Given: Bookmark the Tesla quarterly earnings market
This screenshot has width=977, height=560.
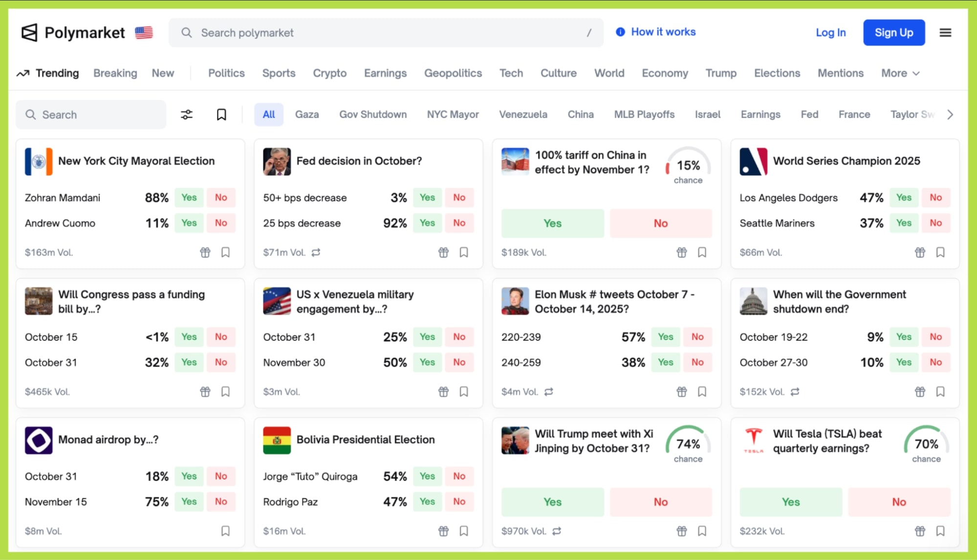Looking at the screenshot, I should pos(940,531).
